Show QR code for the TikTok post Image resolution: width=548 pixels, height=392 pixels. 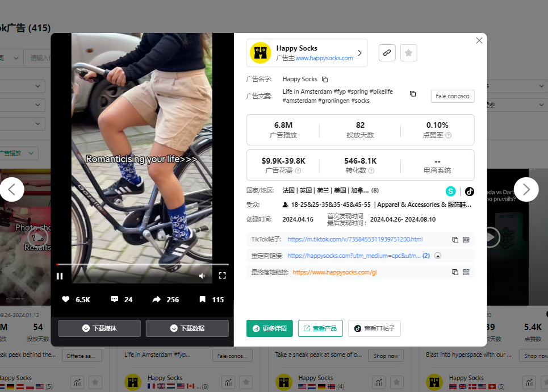(466, 240)
